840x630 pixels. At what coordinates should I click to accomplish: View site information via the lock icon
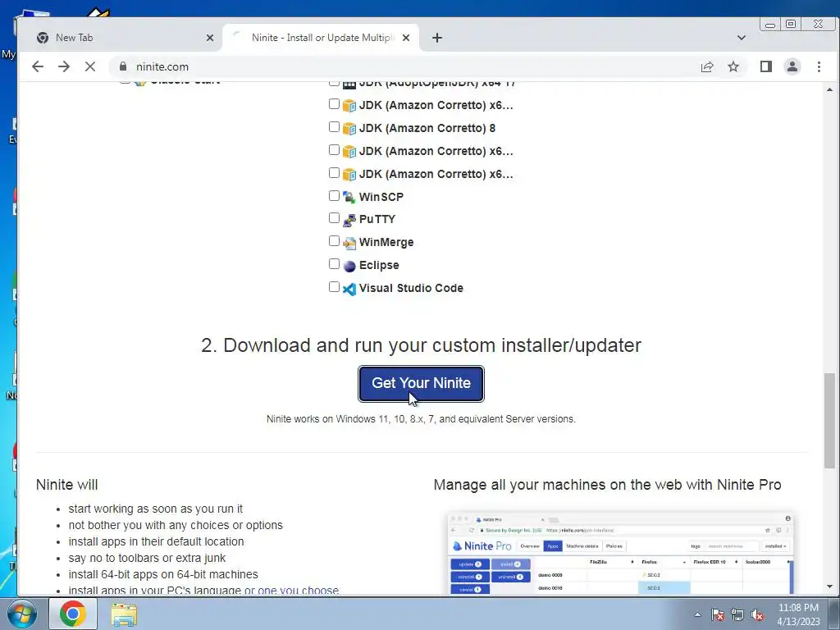click(x=123, y=67)
